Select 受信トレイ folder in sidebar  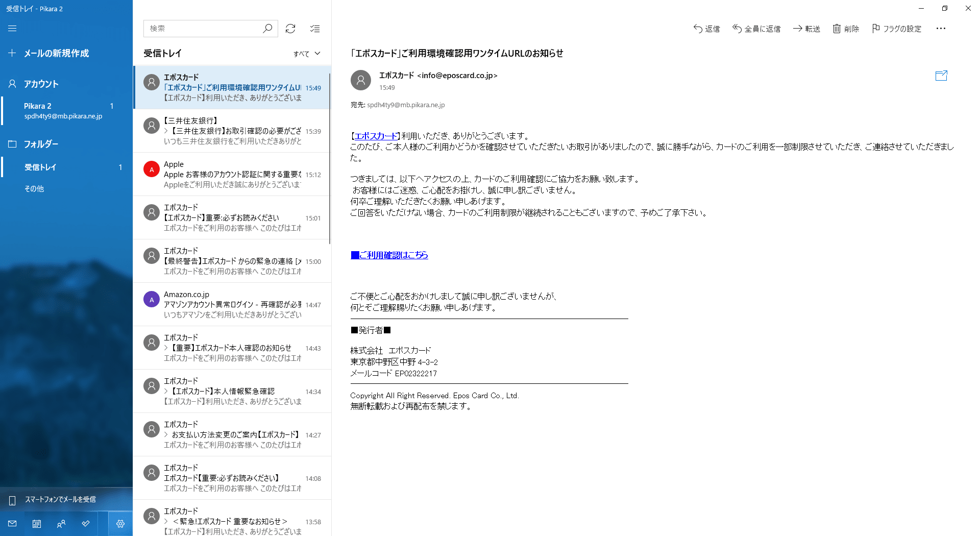pos(66,167)
